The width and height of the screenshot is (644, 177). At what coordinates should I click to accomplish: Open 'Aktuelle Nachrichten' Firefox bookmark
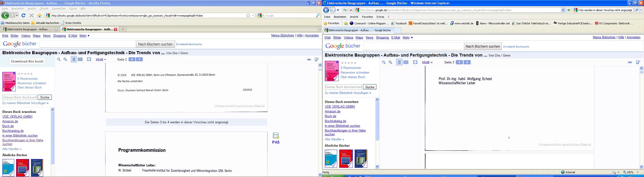point(45,23)
